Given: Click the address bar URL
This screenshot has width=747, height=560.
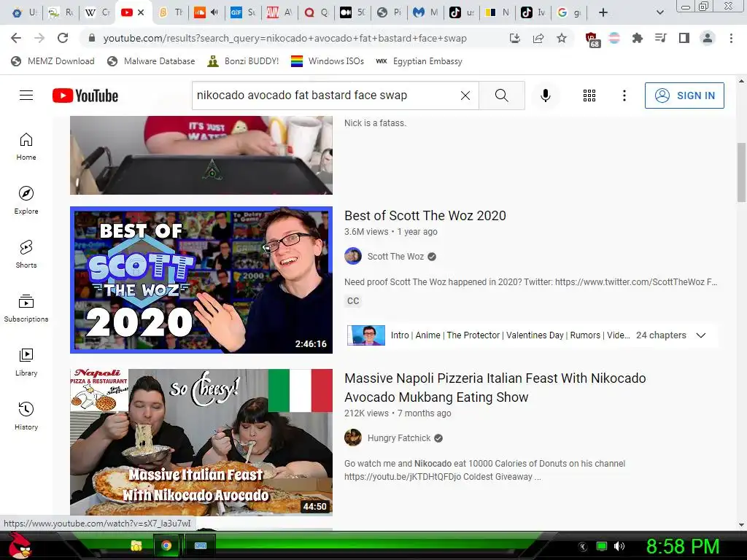Looking at the screenshot, I should click(285, 39).
